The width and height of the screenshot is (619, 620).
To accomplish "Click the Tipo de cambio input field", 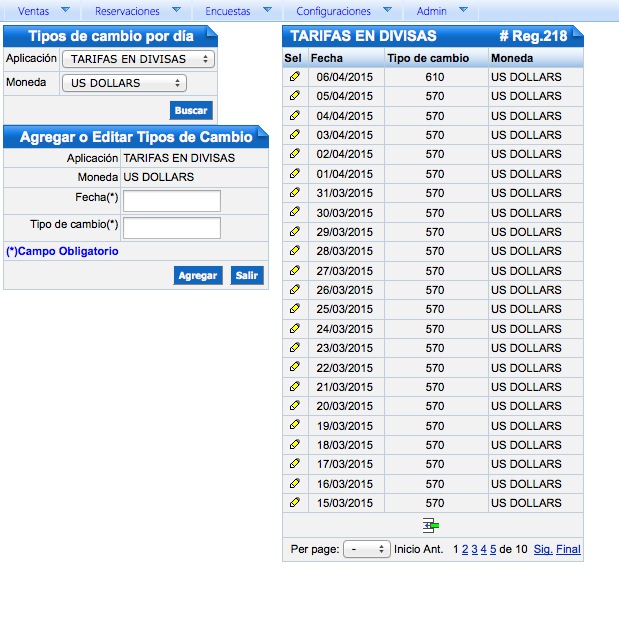I will [171, 227].
